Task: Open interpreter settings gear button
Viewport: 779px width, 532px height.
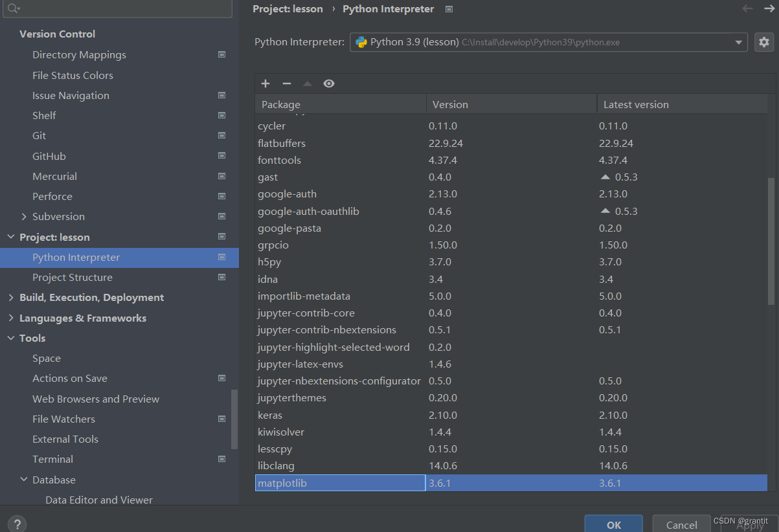Action: pos(764,42)
